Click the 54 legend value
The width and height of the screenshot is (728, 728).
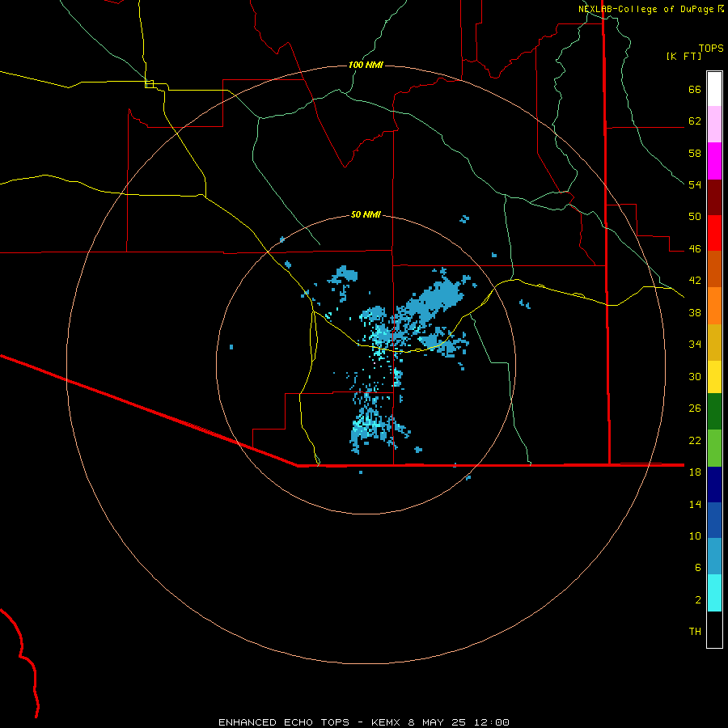tap(695, 184)
